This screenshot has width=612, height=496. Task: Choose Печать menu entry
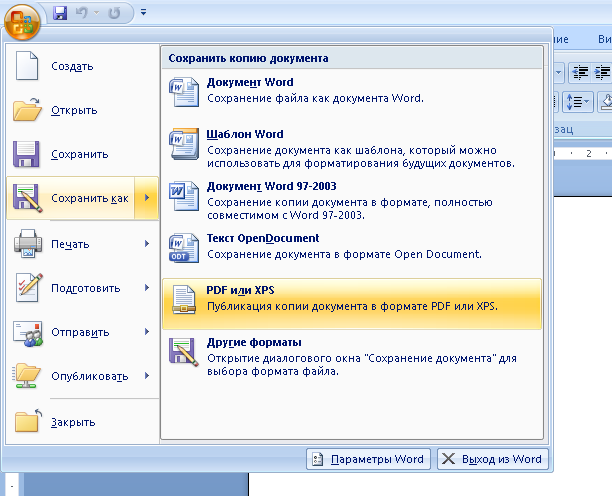[x=82, y=244]
